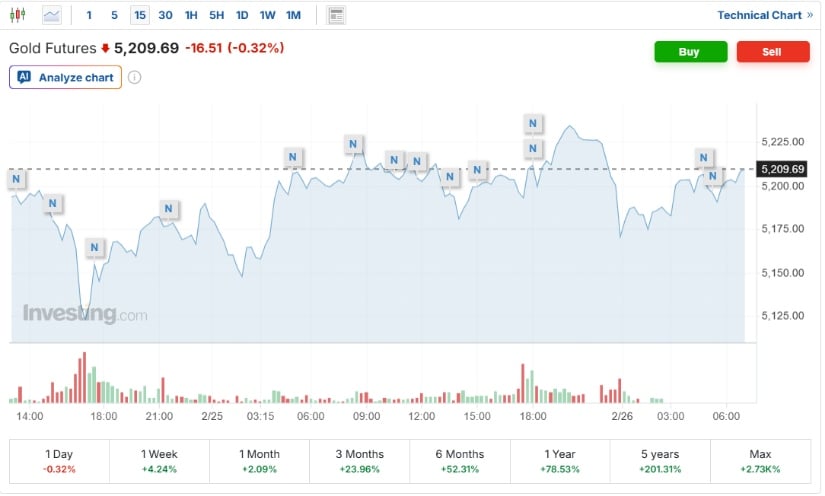
Task: Click the news display icon in toolbar
Action: (336, 15)
